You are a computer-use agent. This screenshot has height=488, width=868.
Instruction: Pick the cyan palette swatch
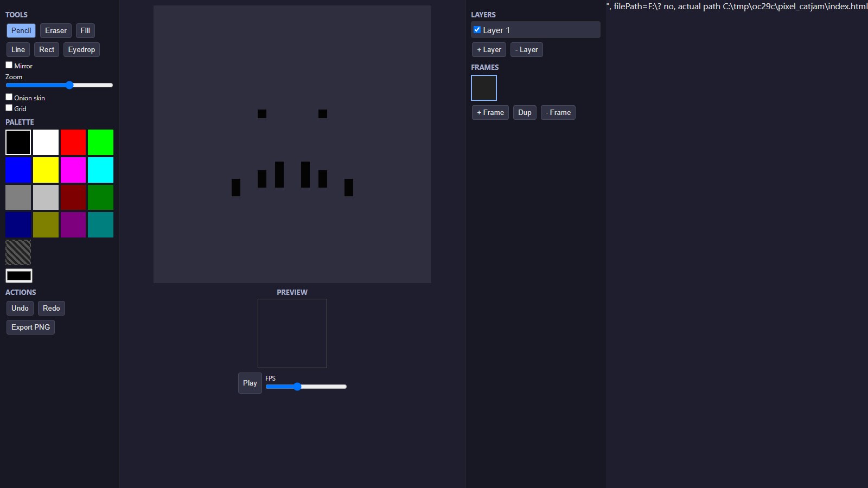tap(101, 170)
